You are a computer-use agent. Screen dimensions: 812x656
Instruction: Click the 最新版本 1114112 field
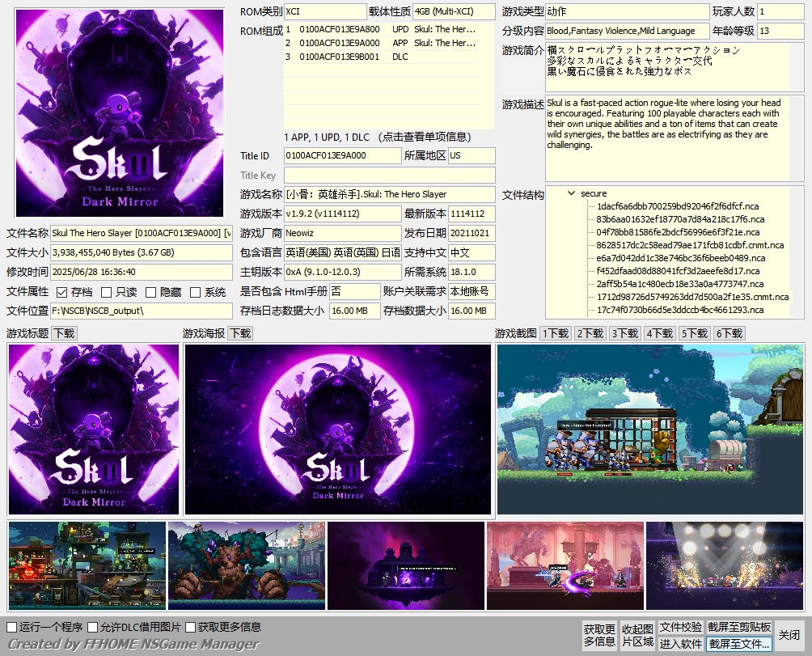pos(472,214)
